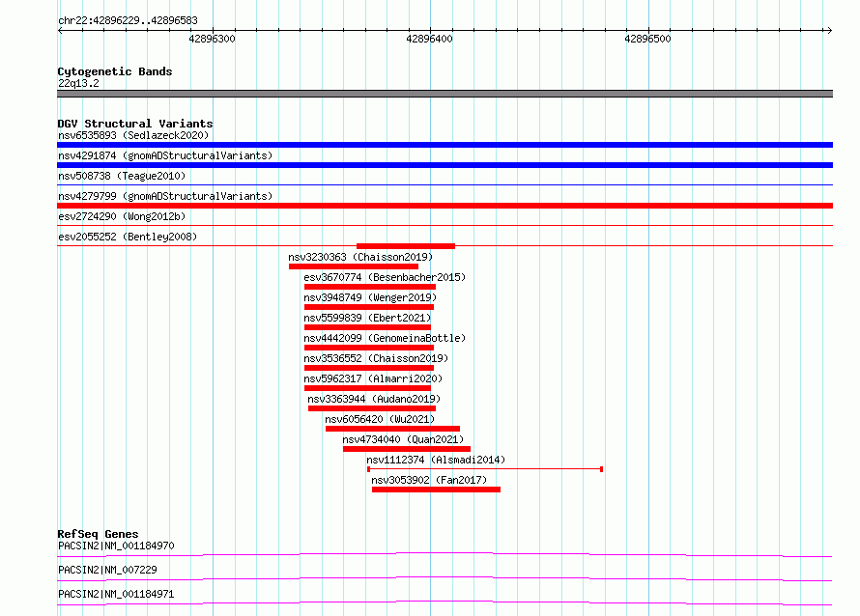860x616 pixels.
Task: Click the thin red line for nsv1112374
Action: click(x=485, y=469)
